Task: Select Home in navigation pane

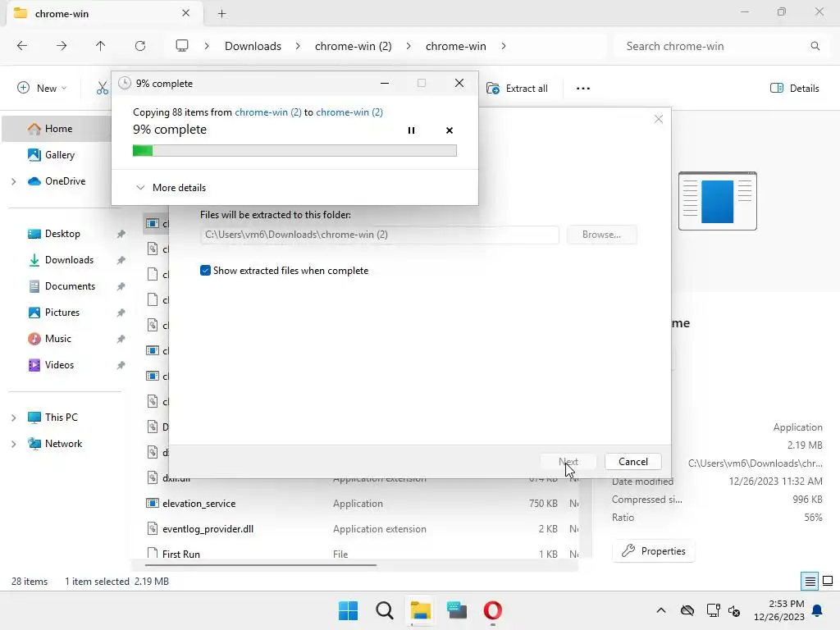Action: point(57,129)
